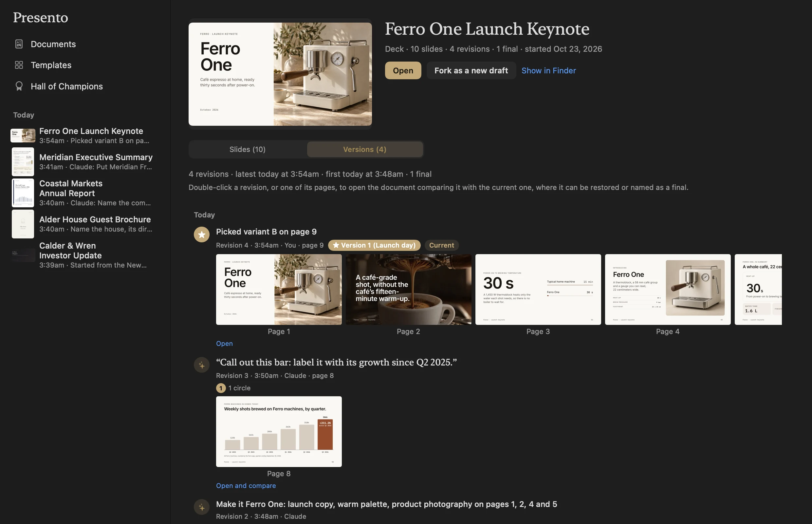Image resolution: width=812 pixels, height=524 pixels.
Task: Click the sparkle icon beside Revision 2
Action: pyautogui.click(x=202, y=507)
